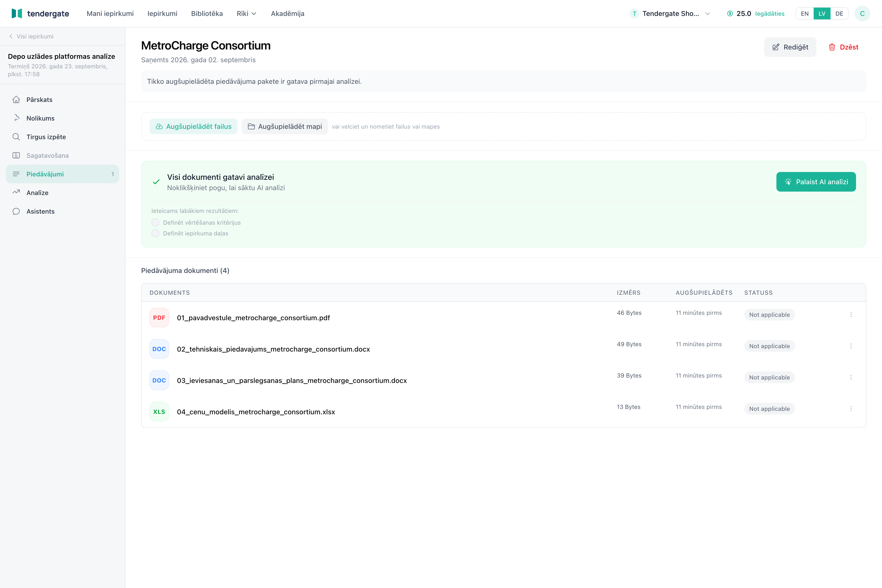This screenshot has width=882, height=588.
Task: Open Tirgus izpēte in the sidebar
Action: 62,137
